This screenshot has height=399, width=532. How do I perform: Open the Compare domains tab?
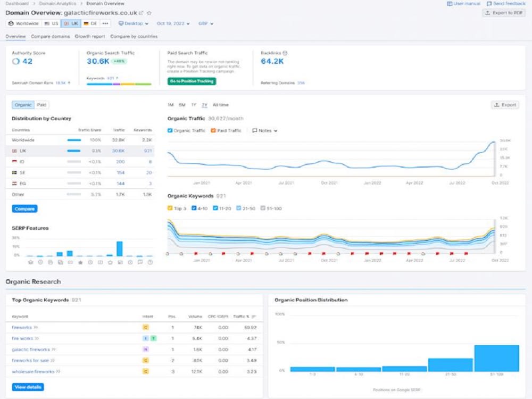pos(50,36)
